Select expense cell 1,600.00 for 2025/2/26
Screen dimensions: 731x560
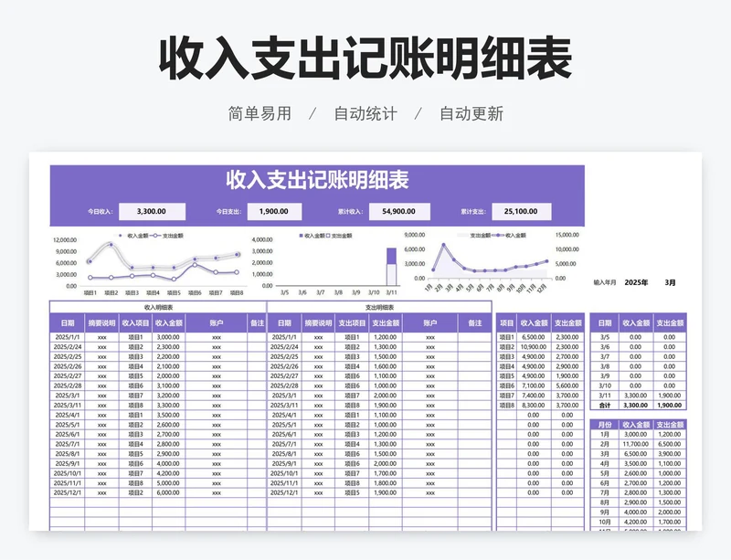pyautogui.click(x=386, y=366)
